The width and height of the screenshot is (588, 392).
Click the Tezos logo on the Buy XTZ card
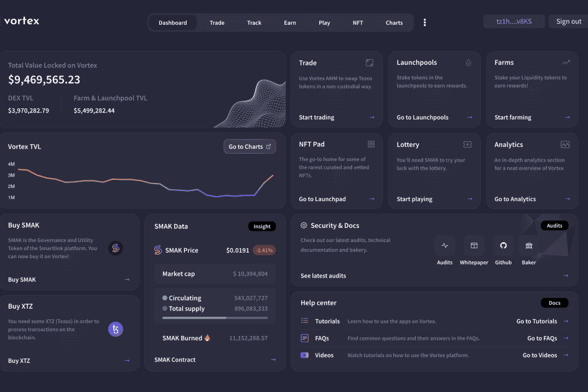pyautogui.click(x=116, y=329)
